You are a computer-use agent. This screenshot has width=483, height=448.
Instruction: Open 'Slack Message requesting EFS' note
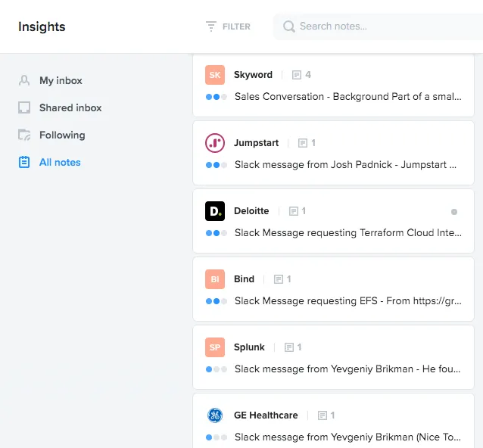coord(348,301)
